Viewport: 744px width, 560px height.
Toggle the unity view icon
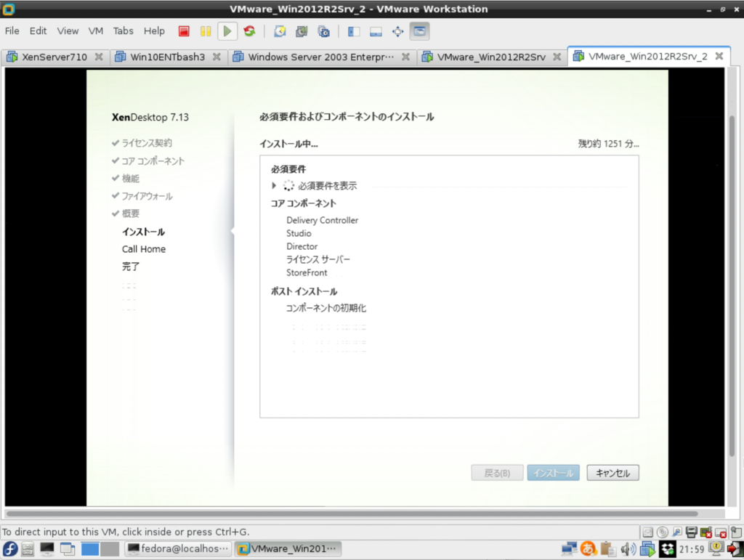419,31
